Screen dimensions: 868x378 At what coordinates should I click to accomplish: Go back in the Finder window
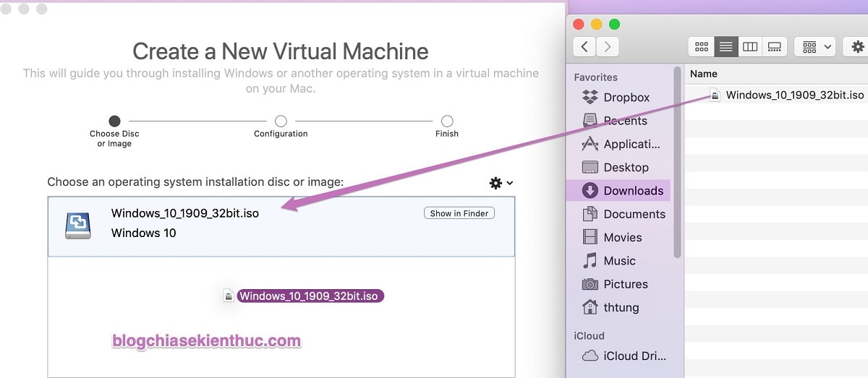pyautogui.click(x=584, y=47)
